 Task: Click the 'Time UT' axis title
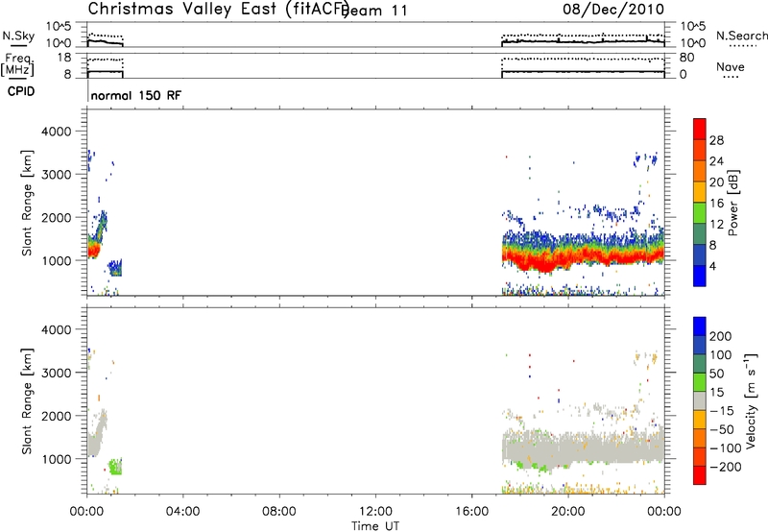point(375,526)
